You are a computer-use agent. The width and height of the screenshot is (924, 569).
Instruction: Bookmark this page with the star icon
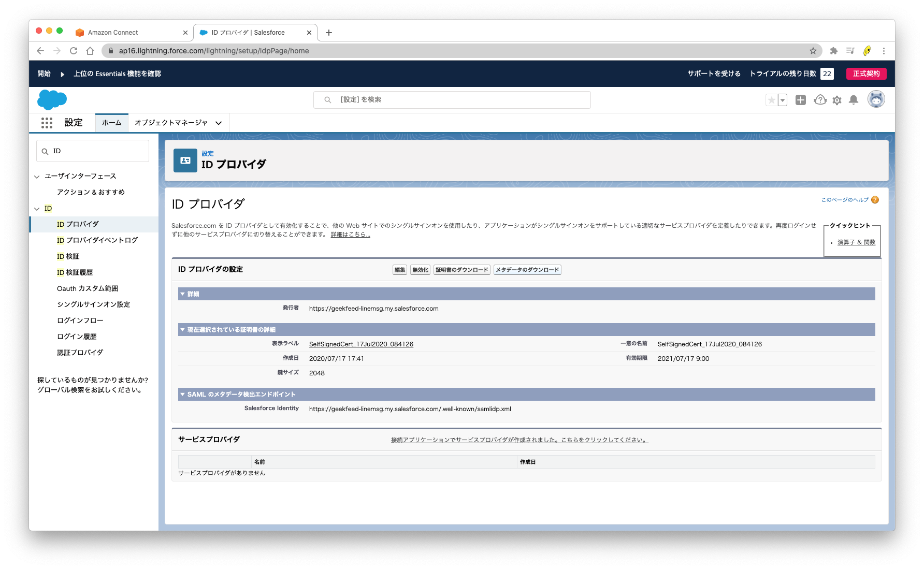pos(813,51)
